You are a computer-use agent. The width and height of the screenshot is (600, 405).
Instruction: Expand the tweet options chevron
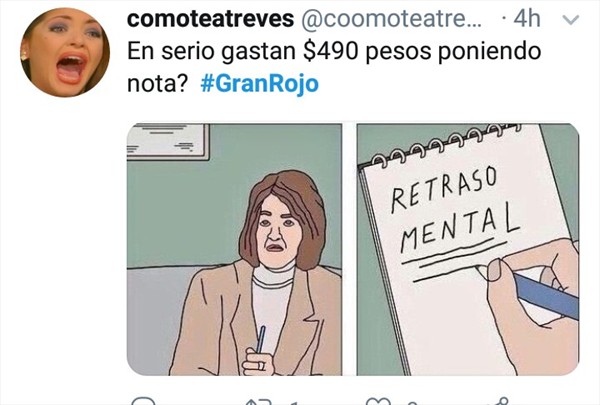click(x=571, y=20)
